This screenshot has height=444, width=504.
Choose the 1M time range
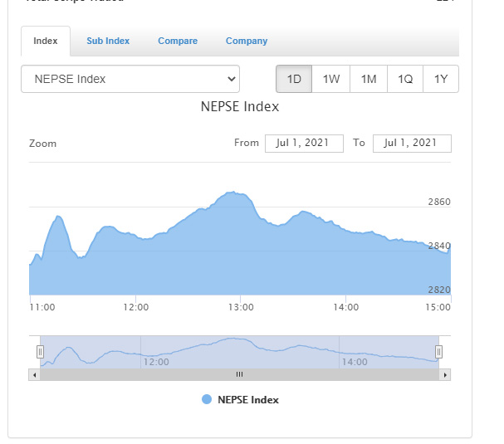tap(369, 80)
